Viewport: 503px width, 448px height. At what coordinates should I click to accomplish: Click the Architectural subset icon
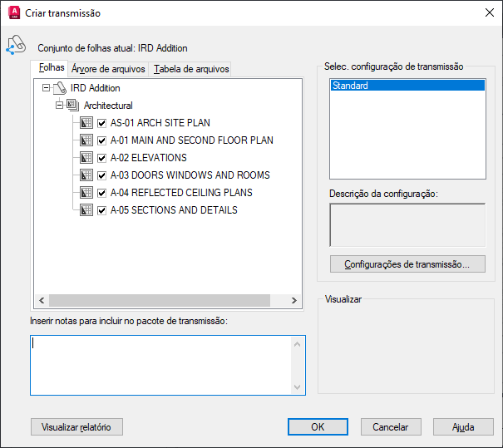point(73,106)
